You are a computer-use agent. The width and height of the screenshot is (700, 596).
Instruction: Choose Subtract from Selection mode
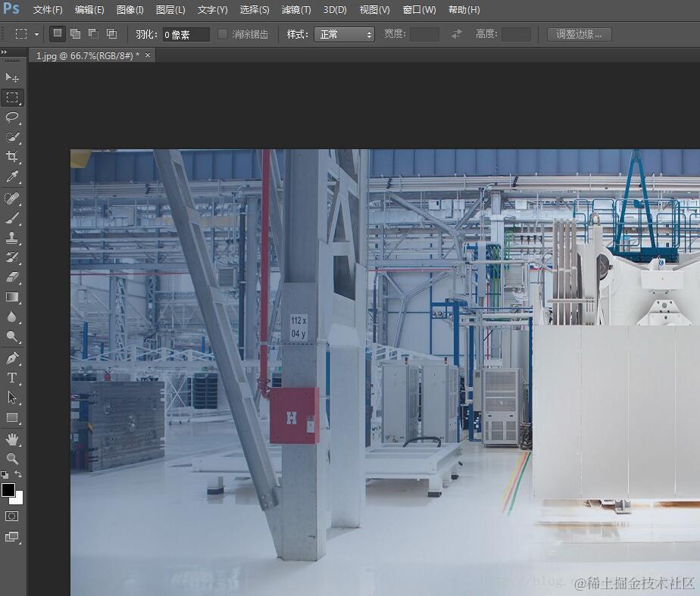pos(93,33)
